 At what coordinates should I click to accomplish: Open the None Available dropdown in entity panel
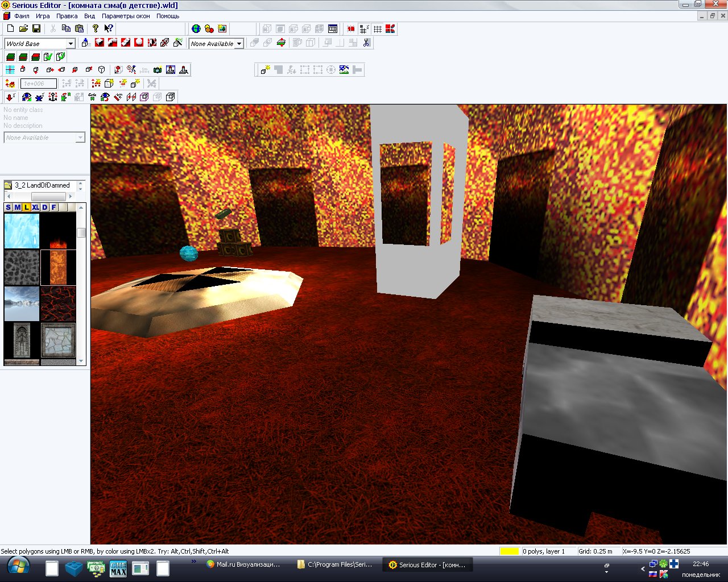click(x=80, y=138)
